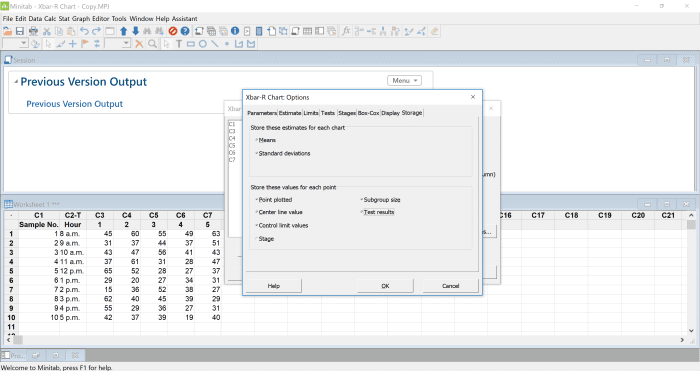700x371 pixels.
Task: Select the C2-T column header
Action: coord(73,215)
